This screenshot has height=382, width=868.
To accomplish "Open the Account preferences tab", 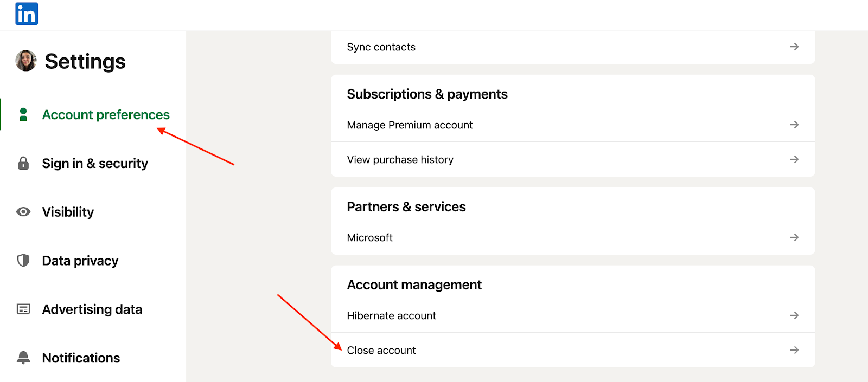I will tap(106, 115).
